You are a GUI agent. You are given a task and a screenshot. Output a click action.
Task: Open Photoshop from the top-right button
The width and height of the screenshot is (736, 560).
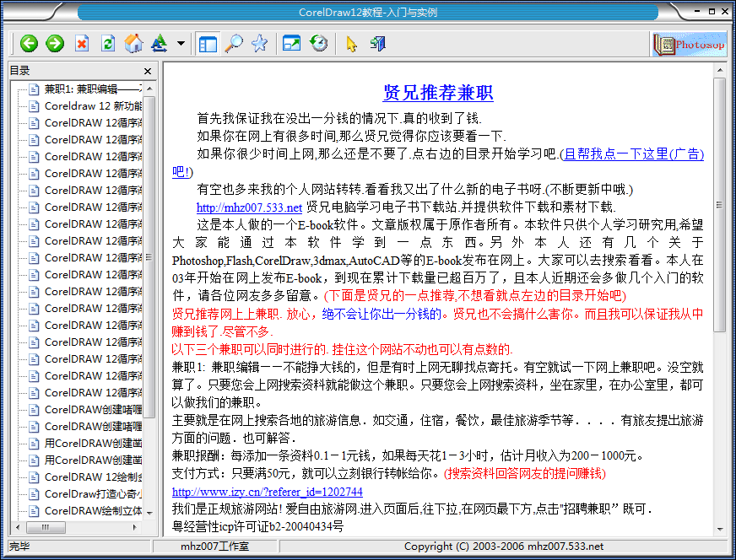point(690,43)
